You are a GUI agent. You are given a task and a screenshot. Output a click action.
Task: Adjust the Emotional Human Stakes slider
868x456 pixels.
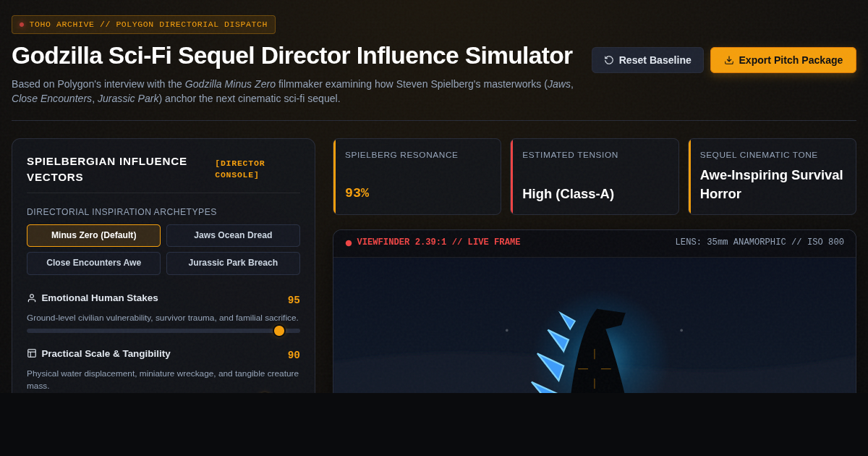(163, 331)
